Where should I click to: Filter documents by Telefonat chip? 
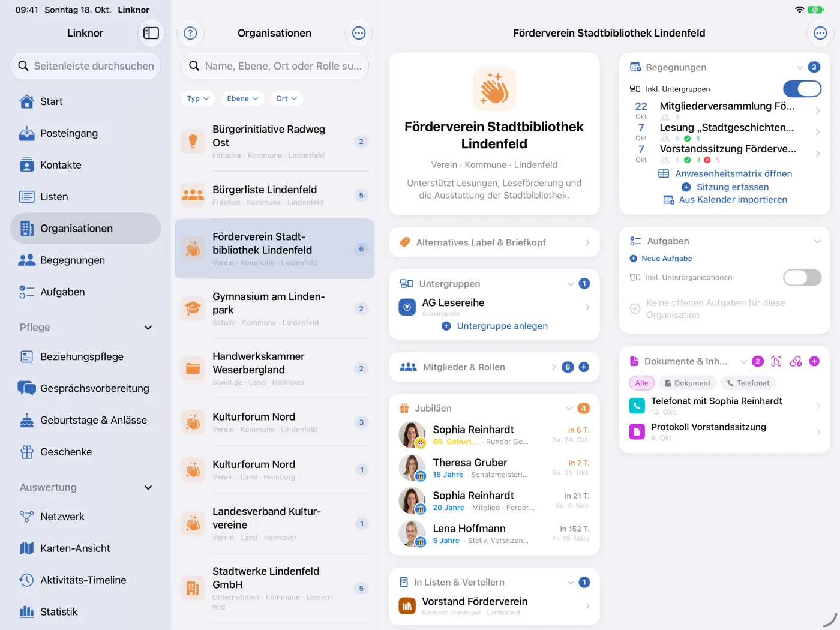[x=748, y=383]
